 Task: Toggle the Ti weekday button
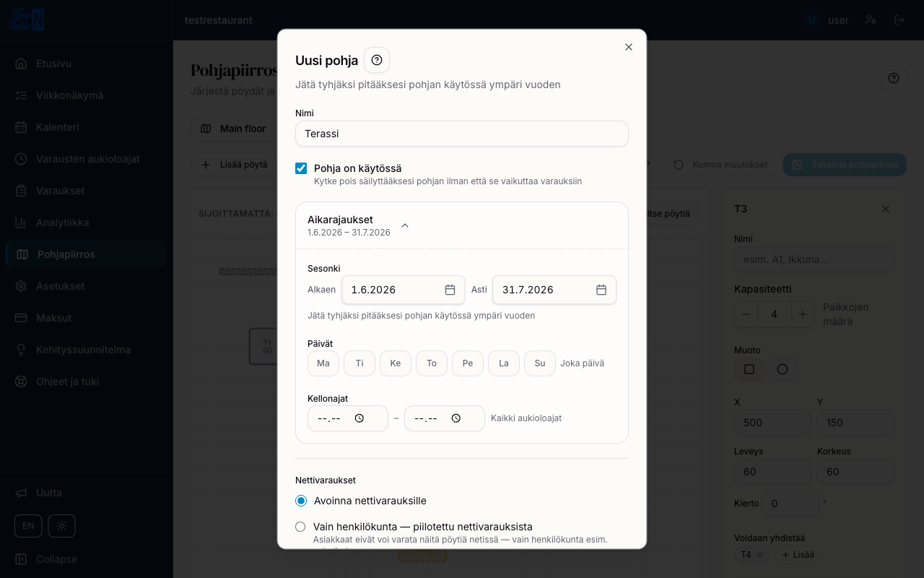tap(359, 363)
